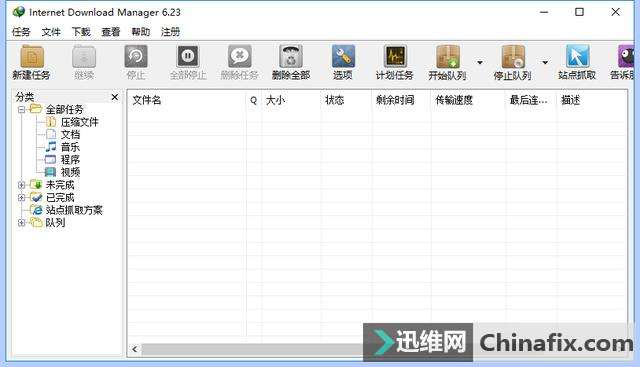Open dropdown arrow beside 开始队列
640x367 pixels.
tap(480, 62)
